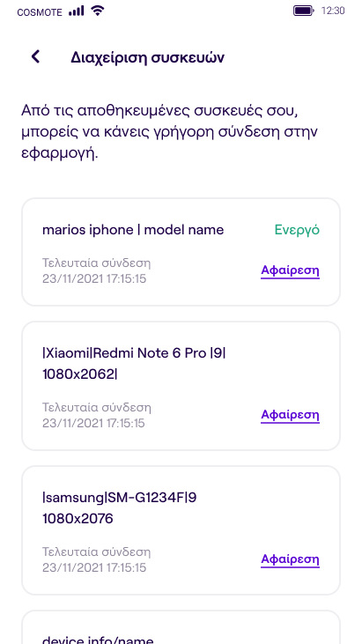The image size is (362, 644).
Task: Tap the 12:30 clock
Action: pos(333,11)
